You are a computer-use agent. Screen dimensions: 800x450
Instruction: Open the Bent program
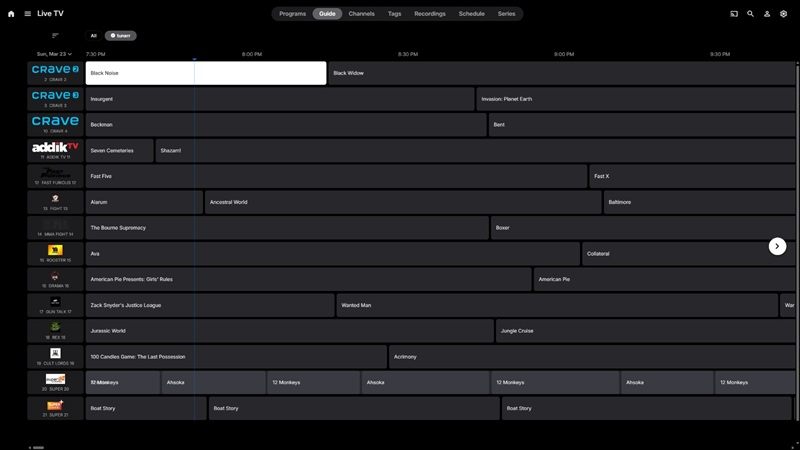point(642,124)
